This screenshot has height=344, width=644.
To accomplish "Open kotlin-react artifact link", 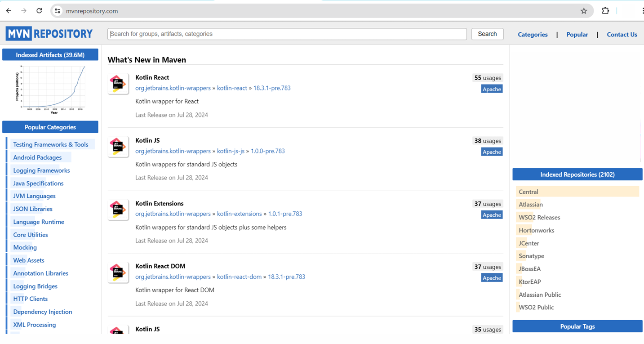I will click(232, 88).
